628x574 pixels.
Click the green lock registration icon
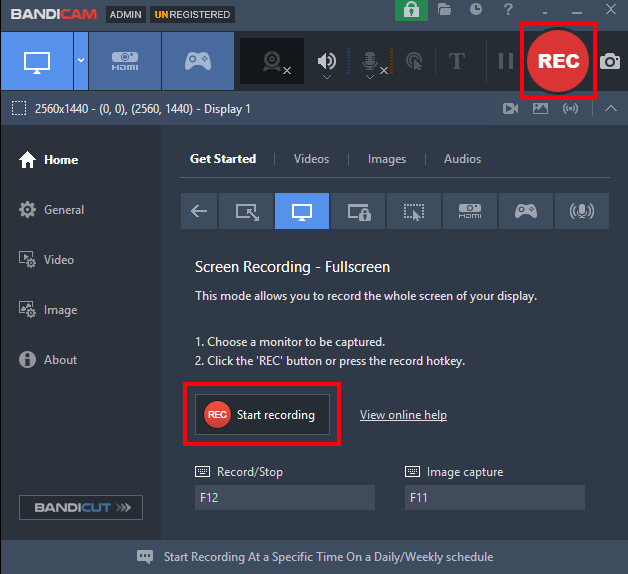(410, 10)
